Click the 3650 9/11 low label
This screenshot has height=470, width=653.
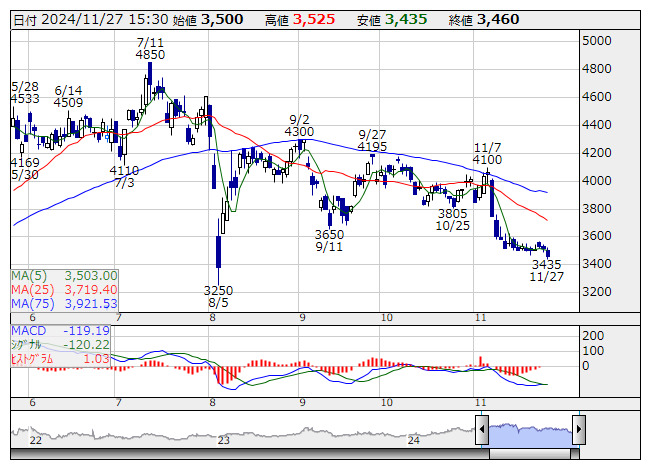329,240
